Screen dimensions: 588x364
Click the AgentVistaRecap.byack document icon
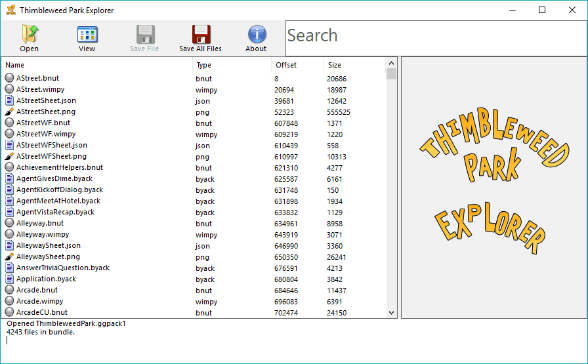(9, 212)
